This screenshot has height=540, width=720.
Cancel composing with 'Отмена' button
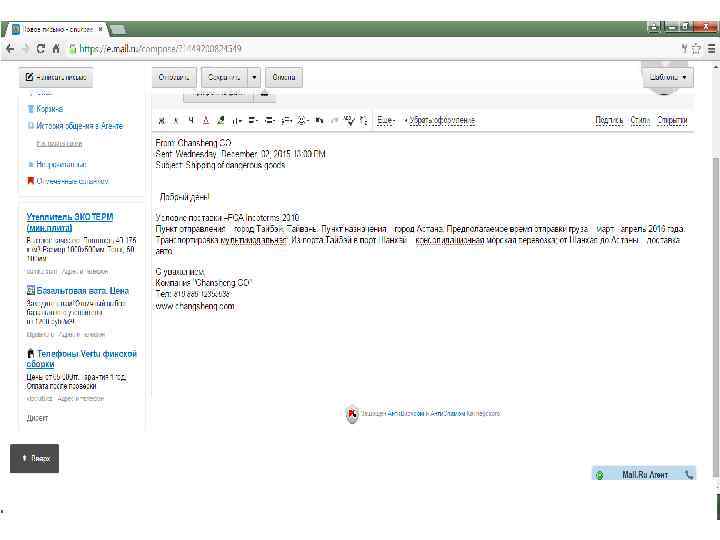coord(284,77)
